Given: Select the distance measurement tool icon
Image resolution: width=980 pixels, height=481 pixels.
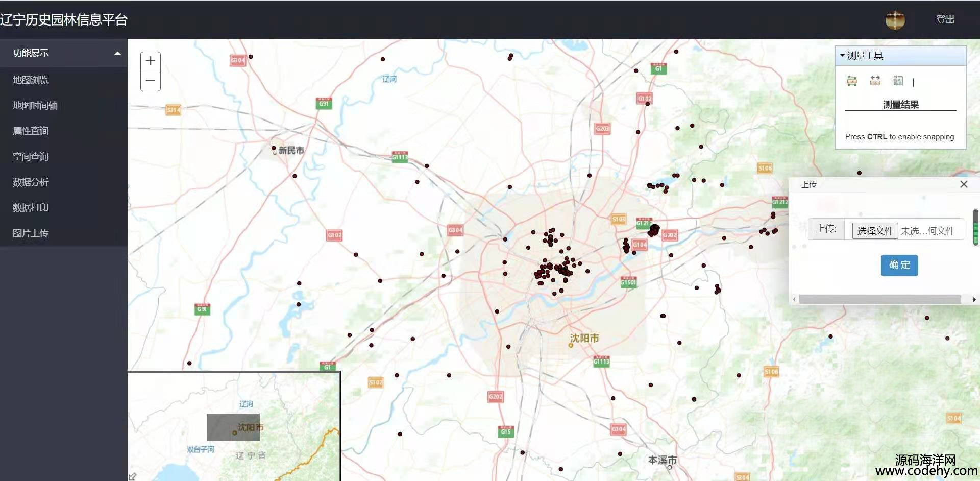Looking at the screenshot, I should (x=875, y=80).
